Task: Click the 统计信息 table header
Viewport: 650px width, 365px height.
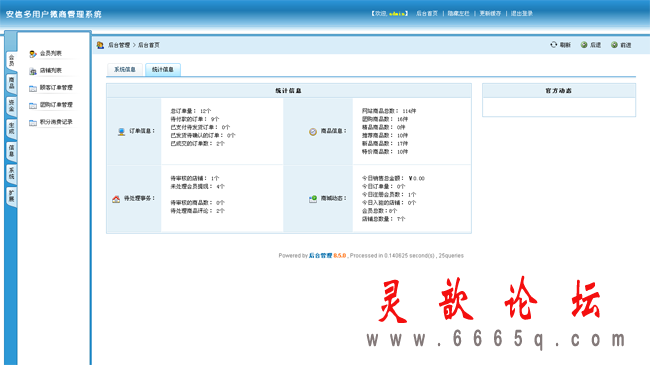Action: [x=289, y=90]
